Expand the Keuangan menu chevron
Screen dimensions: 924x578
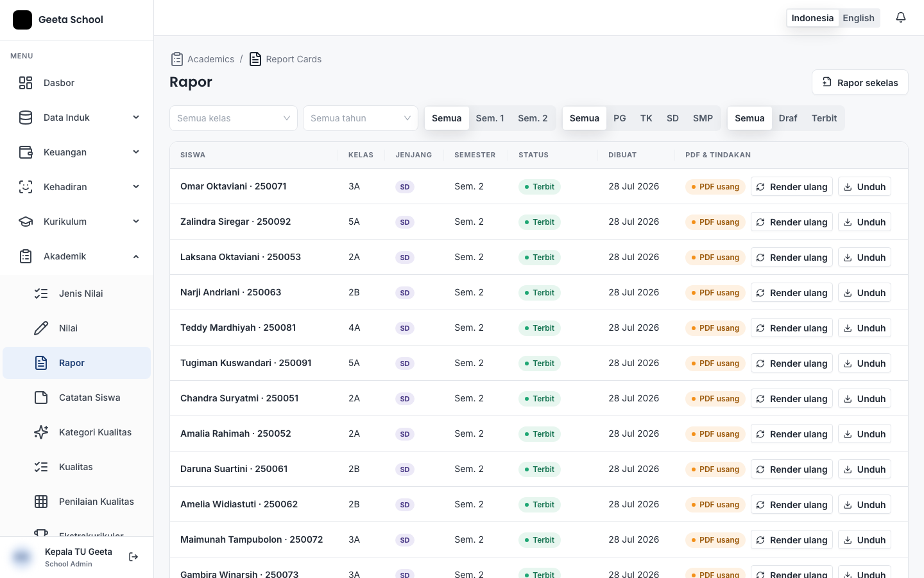click(x=136, y=152)
